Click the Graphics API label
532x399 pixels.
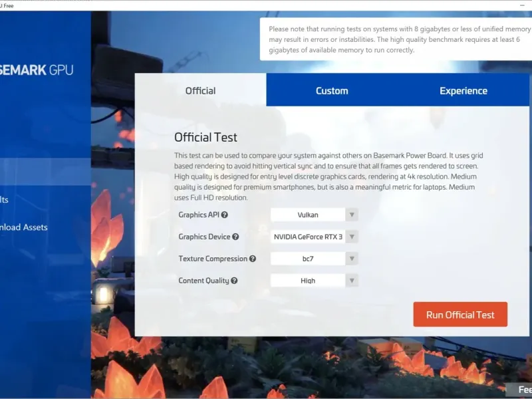pyautogui.click(x=199, y=215)
